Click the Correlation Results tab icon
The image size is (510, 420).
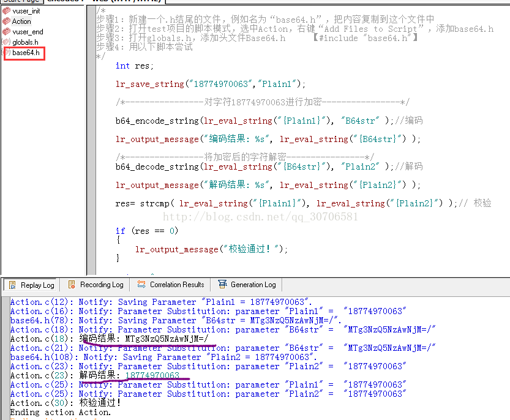tap(141, 284)
